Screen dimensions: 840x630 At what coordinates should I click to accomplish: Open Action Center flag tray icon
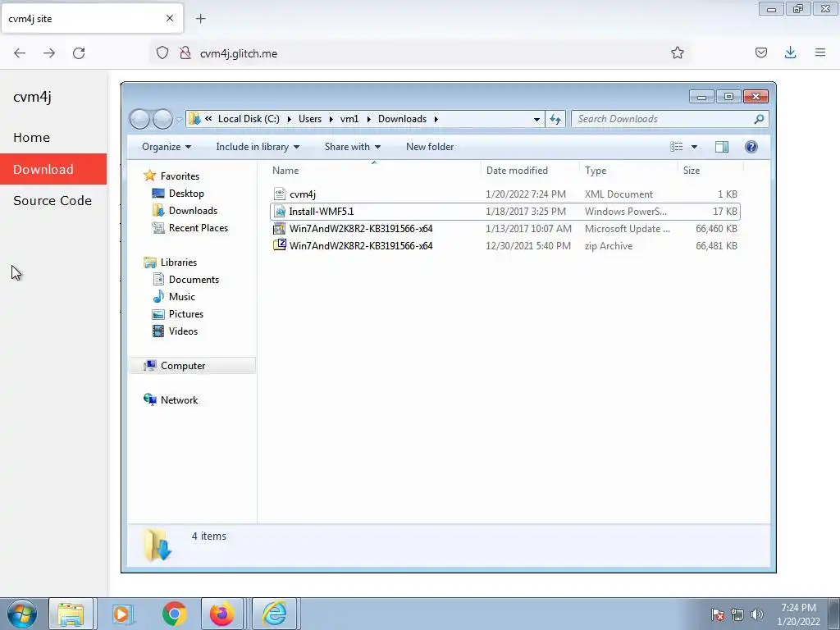pyautogui.click(x=717, y=614)
